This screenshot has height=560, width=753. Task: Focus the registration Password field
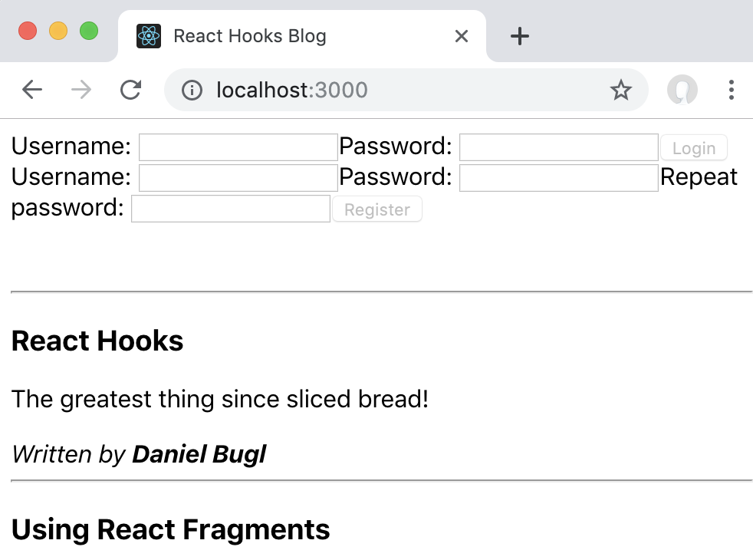(x=558, y=178)
